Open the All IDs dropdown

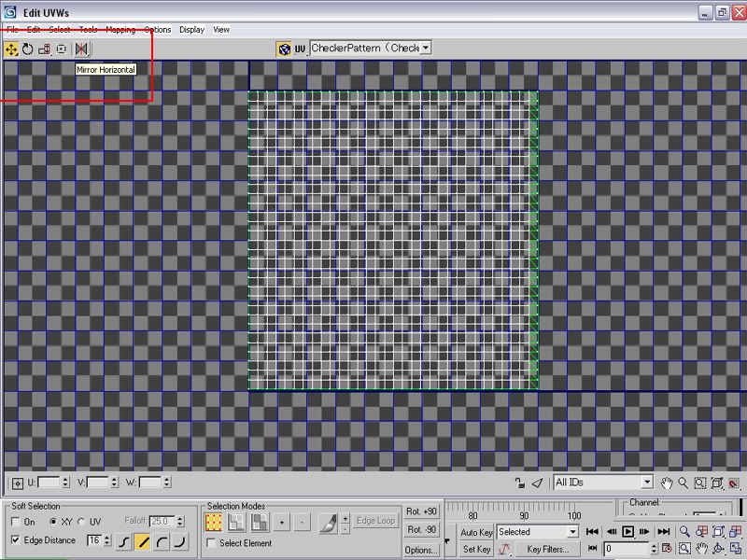646,482
